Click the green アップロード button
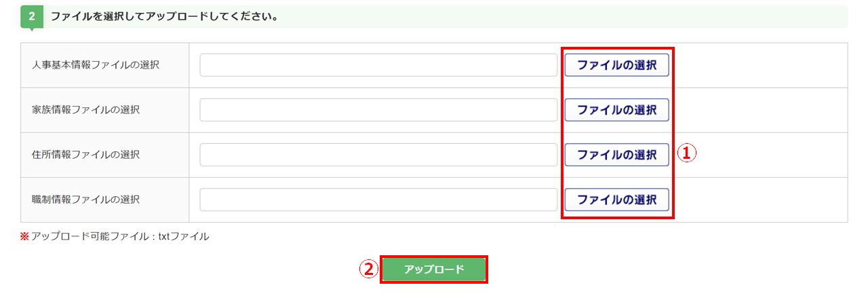 [x=434, y=269]
